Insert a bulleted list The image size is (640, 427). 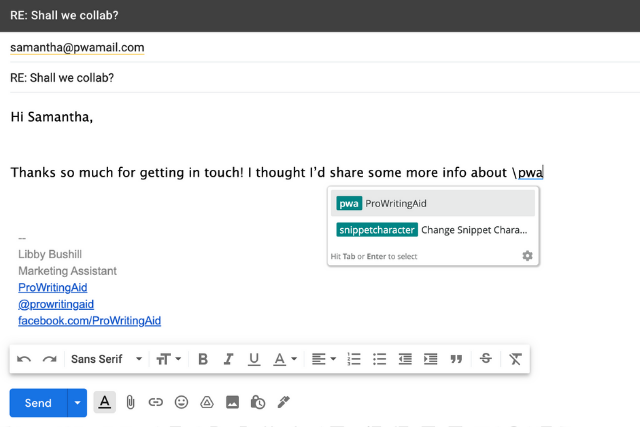pyautogui.click(x=379, y=359)
